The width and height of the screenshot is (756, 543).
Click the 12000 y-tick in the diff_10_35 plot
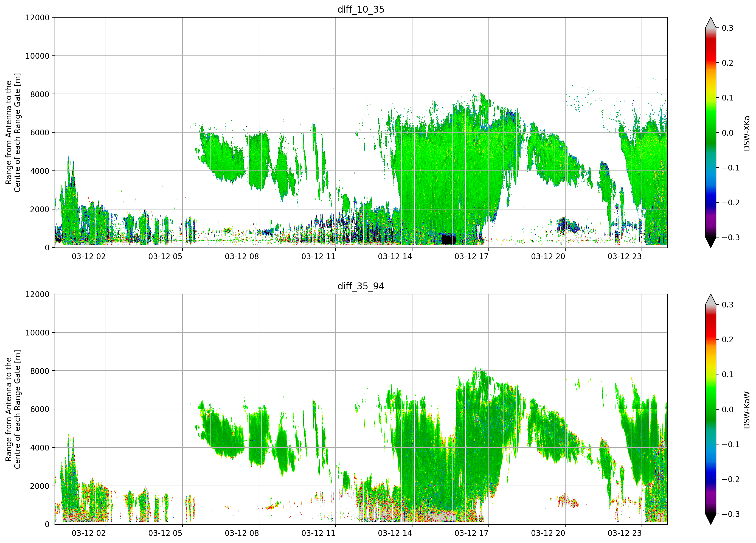(37, 18)
